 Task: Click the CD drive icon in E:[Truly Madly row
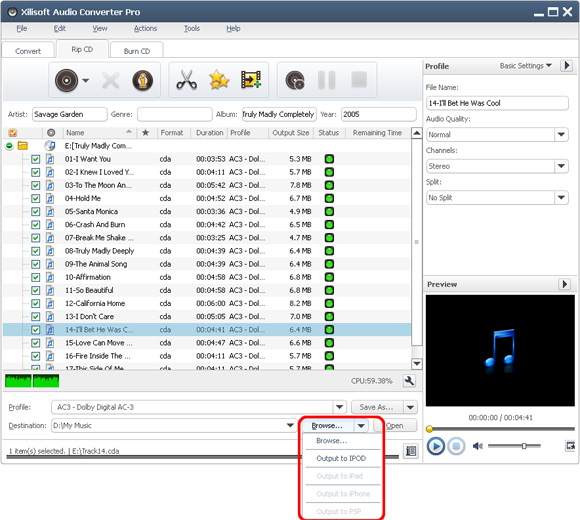pyautogui.click(x=50, y=146)
